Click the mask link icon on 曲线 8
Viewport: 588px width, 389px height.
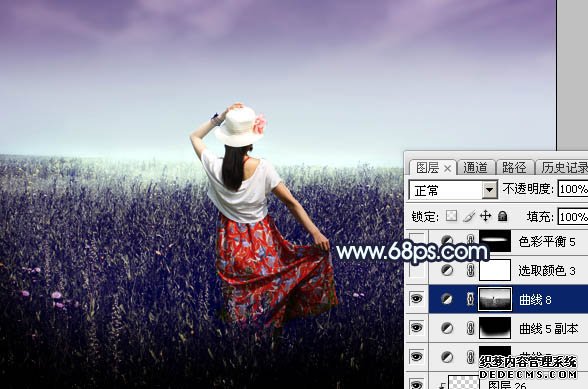(470, 299)
